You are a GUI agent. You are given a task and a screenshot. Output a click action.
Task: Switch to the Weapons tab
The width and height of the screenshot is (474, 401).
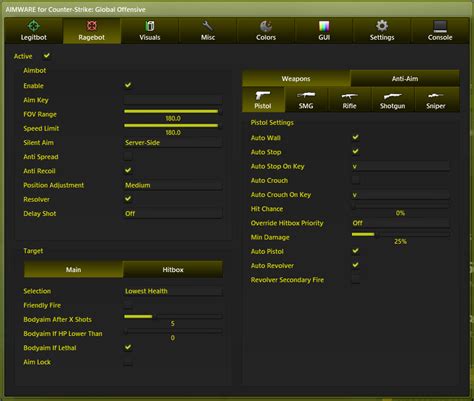coord(296,79)
